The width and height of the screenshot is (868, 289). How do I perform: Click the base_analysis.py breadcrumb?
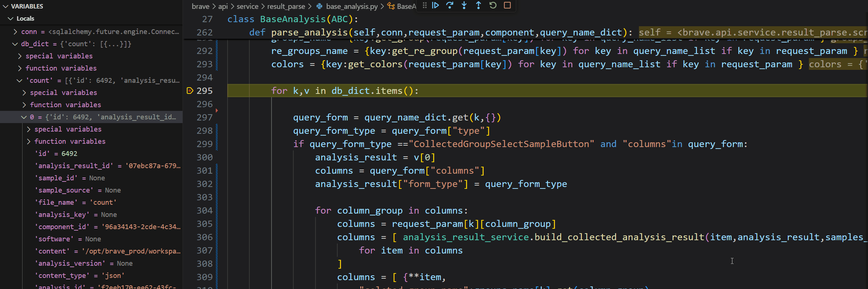pos(352,6)
